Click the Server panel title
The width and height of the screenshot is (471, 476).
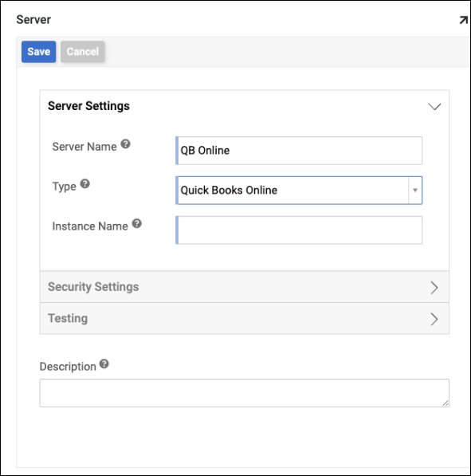pos(33,20)
